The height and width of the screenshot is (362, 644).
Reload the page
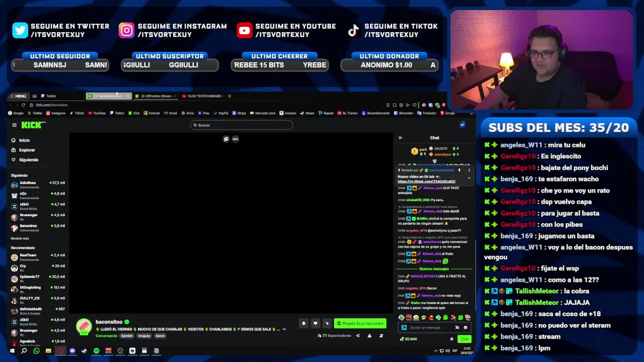[23, 105]
